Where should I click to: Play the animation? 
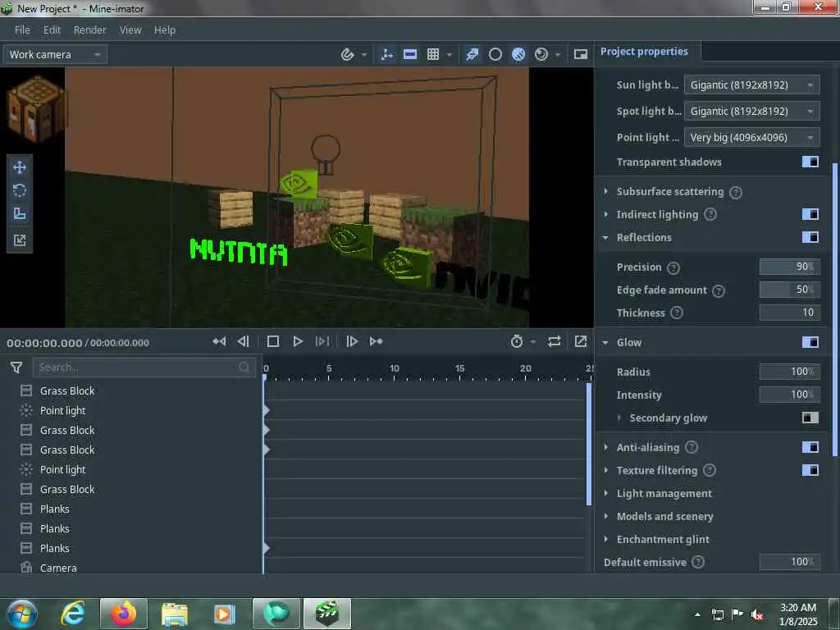(298, 341)
